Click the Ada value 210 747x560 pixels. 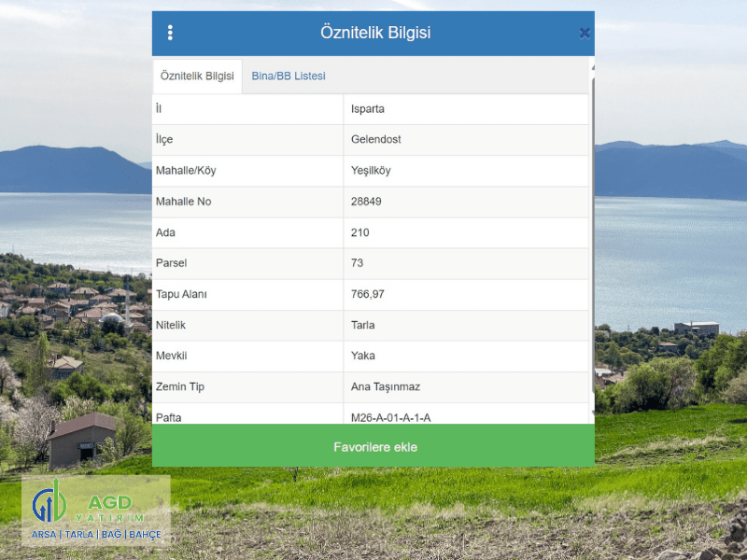point(360,232)
